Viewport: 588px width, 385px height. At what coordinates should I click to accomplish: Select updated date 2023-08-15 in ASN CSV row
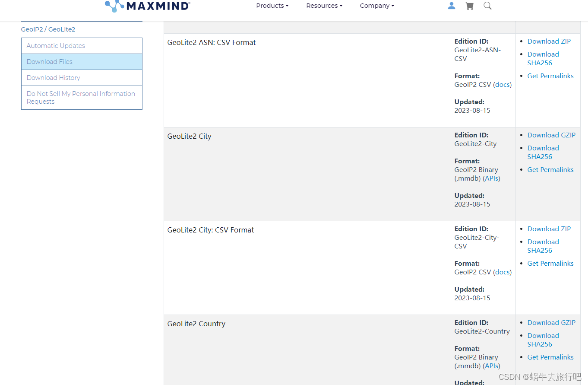pyautogui.click(x=472, y=111)
